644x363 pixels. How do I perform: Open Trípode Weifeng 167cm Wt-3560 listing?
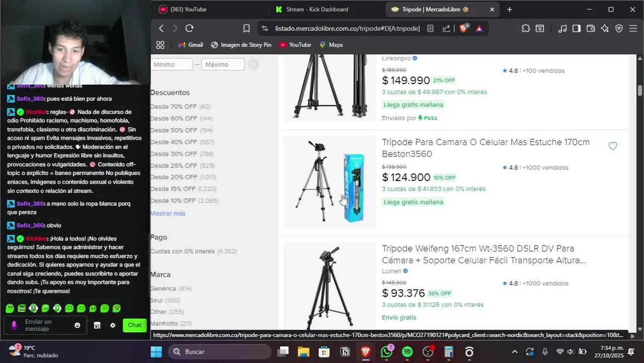pos(484,255)
